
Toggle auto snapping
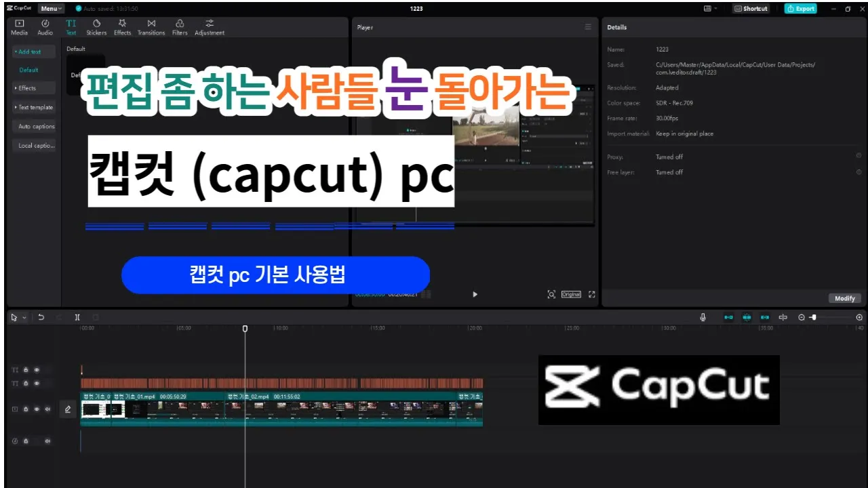747,317
